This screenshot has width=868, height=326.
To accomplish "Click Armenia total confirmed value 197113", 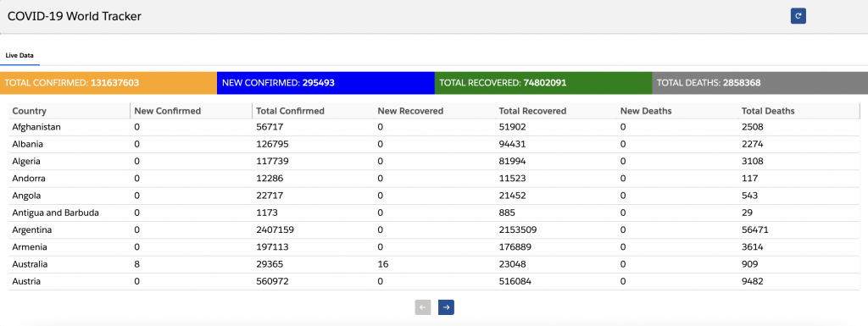I will (x=272, y=247).
